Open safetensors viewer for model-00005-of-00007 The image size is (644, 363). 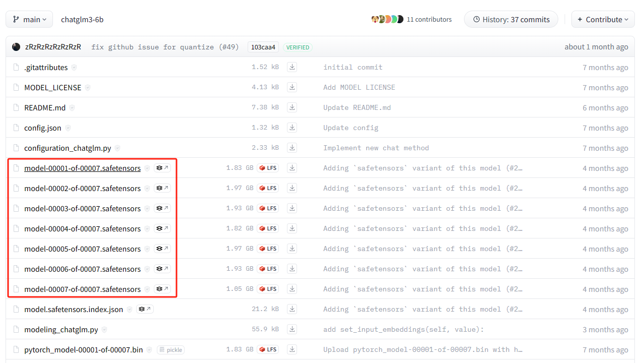pos(162,249)
